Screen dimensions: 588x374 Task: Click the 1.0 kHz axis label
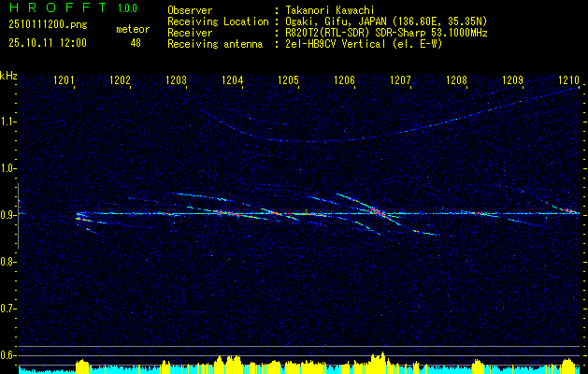click(x=7, y=169)
